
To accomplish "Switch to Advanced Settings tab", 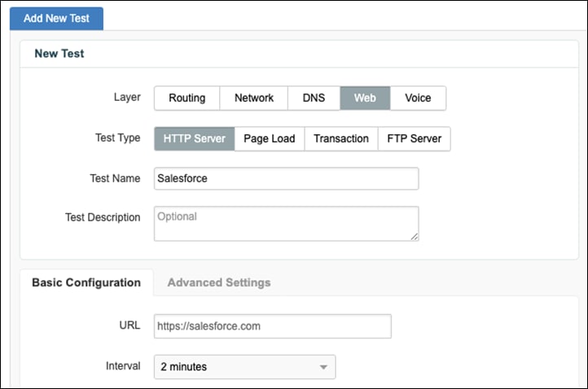I will (219, 282).
